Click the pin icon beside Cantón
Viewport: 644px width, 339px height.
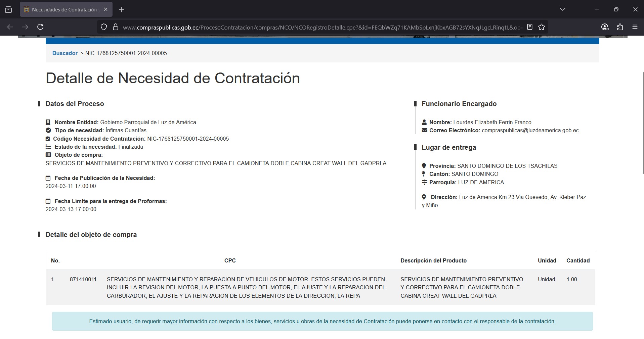point(424,174)
